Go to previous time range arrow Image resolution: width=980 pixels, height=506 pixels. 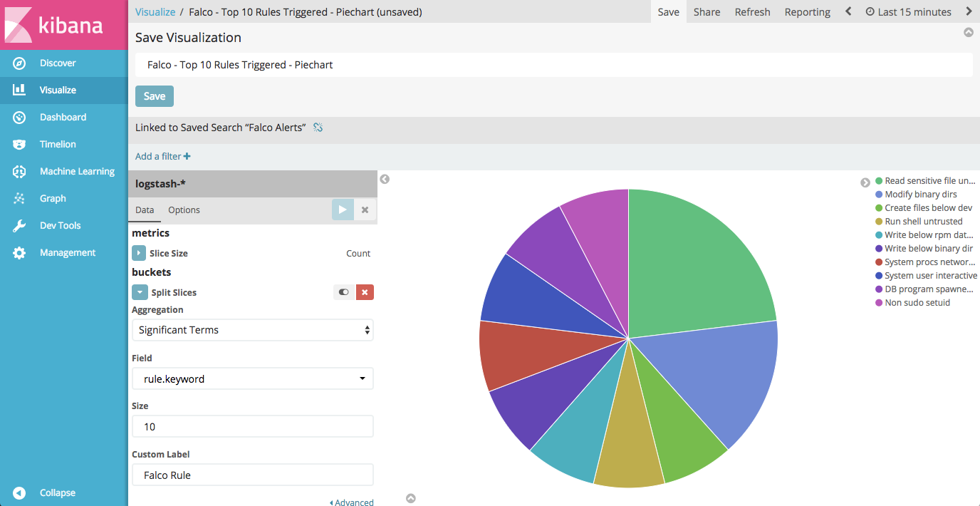(x=848, y=11)
